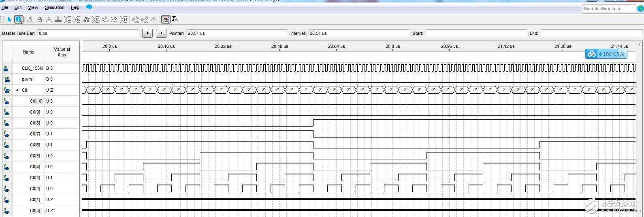
Task: Select signal C0[6]
Action: pos(35,145)
